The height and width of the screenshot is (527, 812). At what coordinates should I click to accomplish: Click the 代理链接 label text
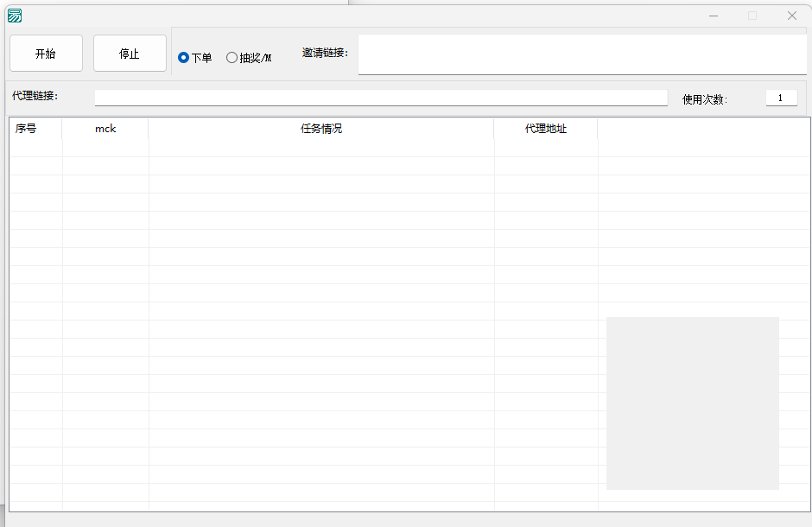click(35, 96)
